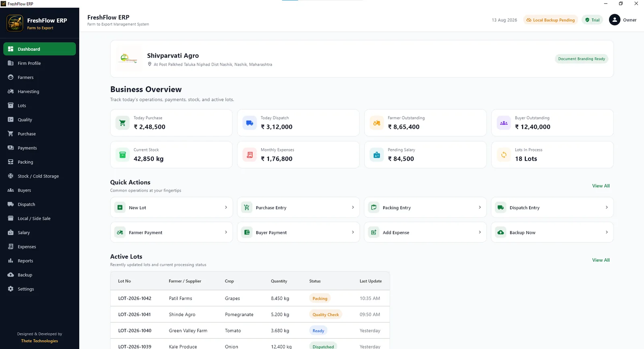This screenshot has width=644, height=349.
Task: Go to the Farmers section
Action: click(x=39, y=77)
